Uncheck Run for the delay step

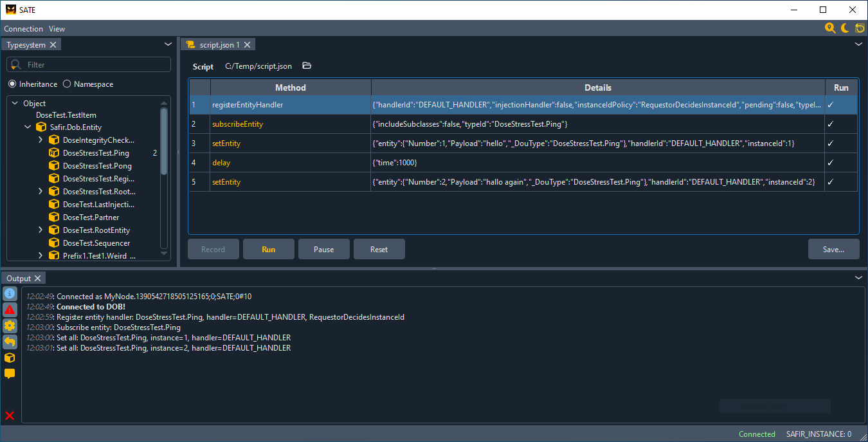click(841, 162)
